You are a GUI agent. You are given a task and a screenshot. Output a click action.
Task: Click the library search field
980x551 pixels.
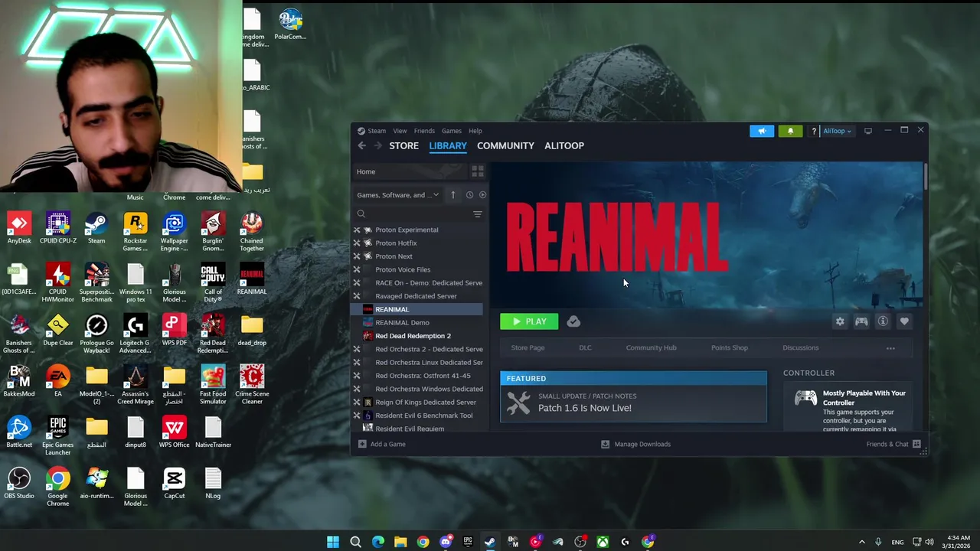pos(412,214)
